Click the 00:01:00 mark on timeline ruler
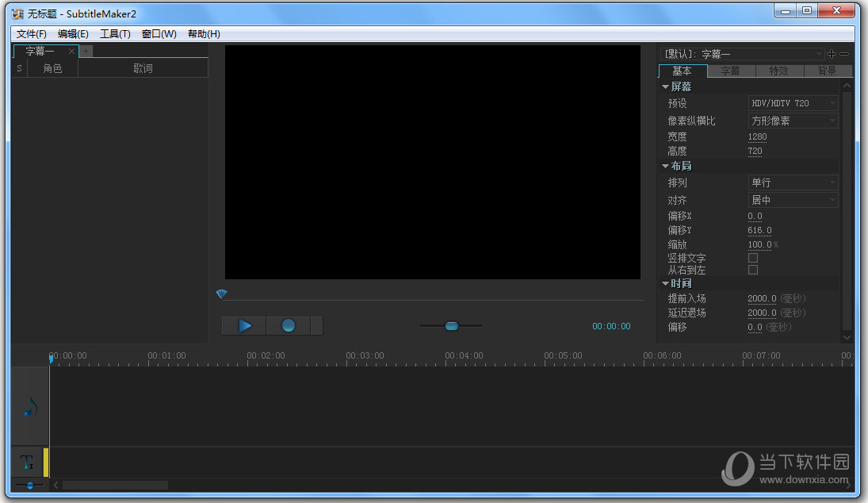This screenshot has height=503, width=868. coord(166,355)
